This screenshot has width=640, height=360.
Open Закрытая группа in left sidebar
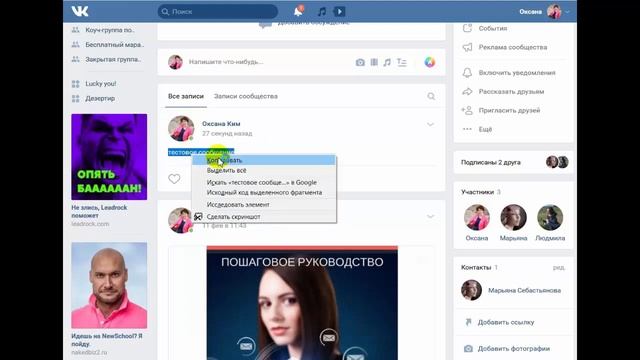(x=113, y=59)
